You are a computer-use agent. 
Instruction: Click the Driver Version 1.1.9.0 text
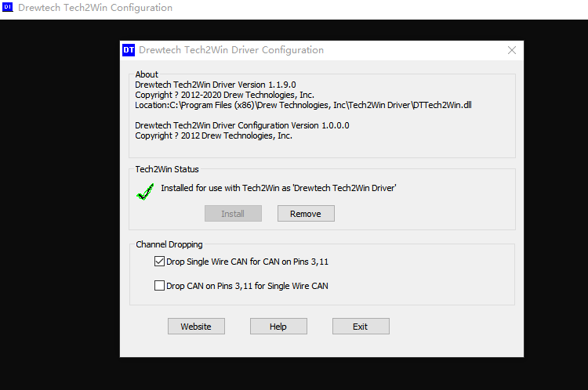coord(215,85)
